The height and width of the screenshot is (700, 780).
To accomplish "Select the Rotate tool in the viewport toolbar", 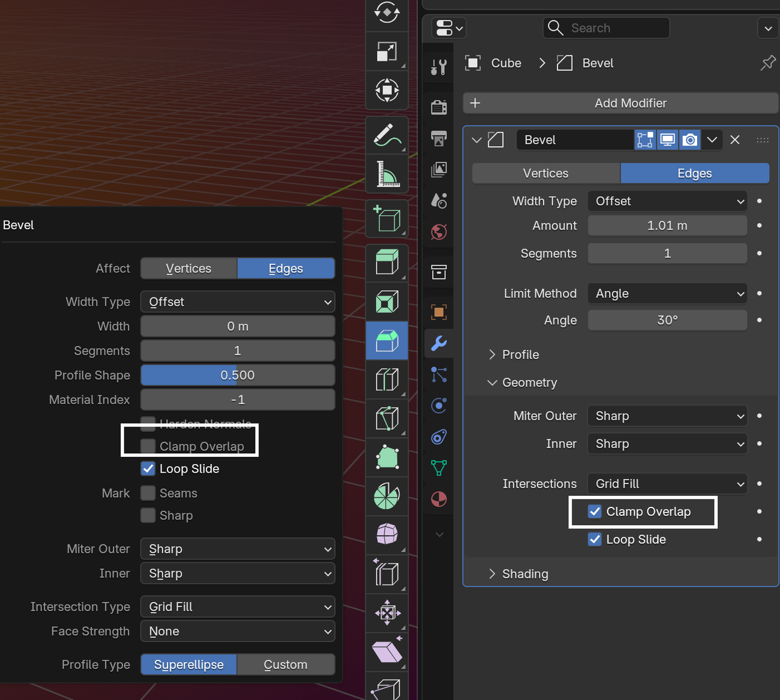I will click(387, 12).
